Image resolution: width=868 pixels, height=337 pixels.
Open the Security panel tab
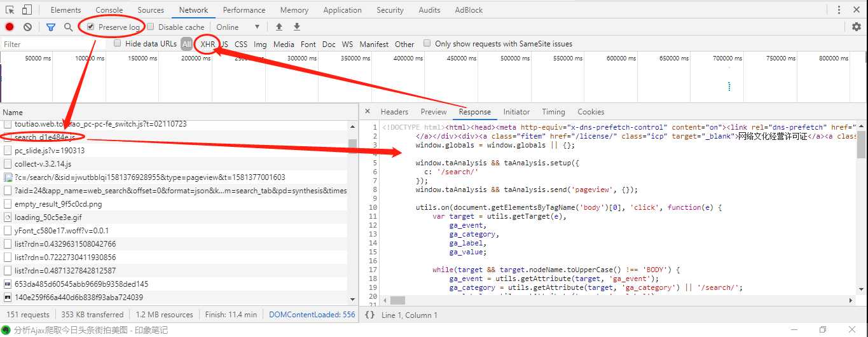(x=390, y=10)
